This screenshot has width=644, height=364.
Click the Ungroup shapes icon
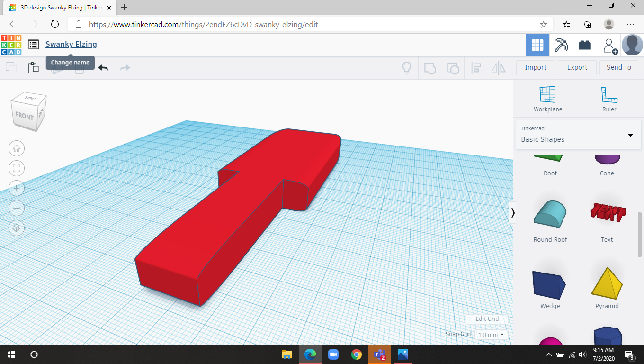point(453,68)
